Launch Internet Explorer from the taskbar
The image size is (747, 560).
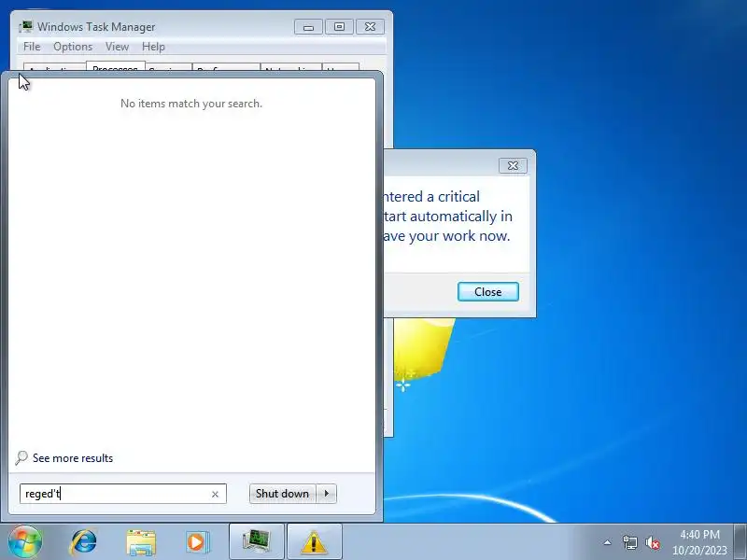click(x=83, y=542)
